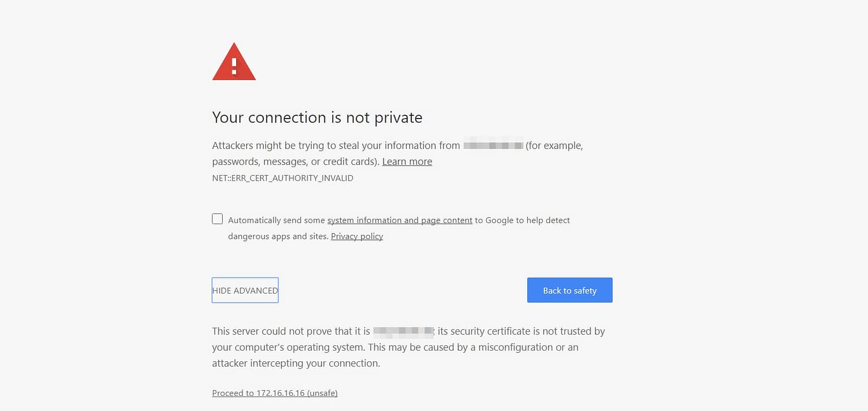This screenshot has width=868, height=411.
Task: Open the "Learn more" link
Action: (407, 161)
